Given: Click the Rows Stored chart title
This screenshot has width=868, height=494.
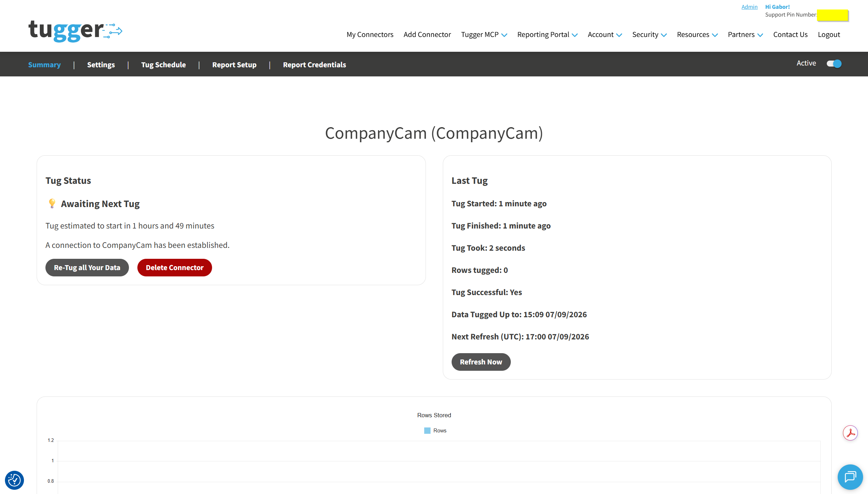Looking at the screenshot, I should [434, 415].
